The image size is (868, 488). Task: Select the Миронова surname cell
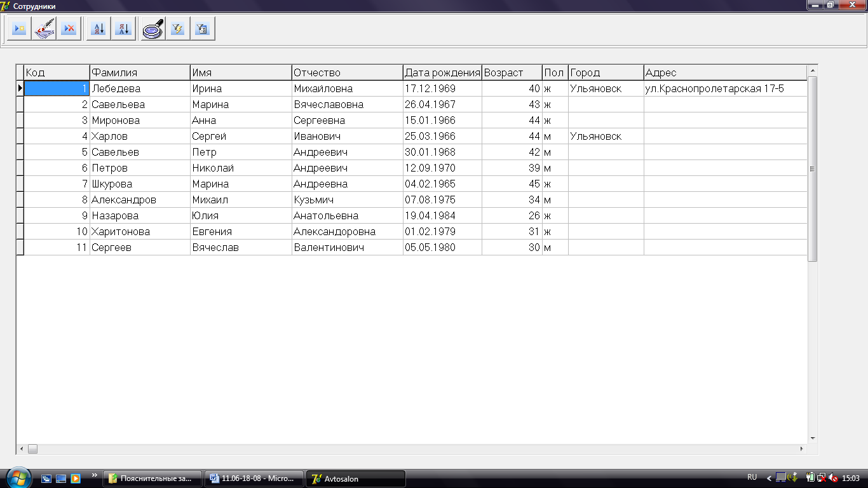(x=140, y=120)
